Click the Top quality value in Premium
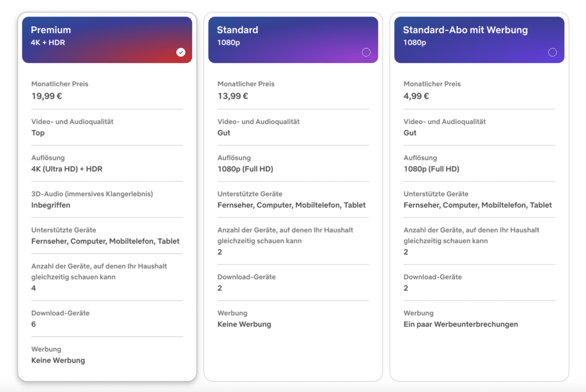The width and height of the screenshot is (586, 392). pyautogui.click(x=38, y=133)
